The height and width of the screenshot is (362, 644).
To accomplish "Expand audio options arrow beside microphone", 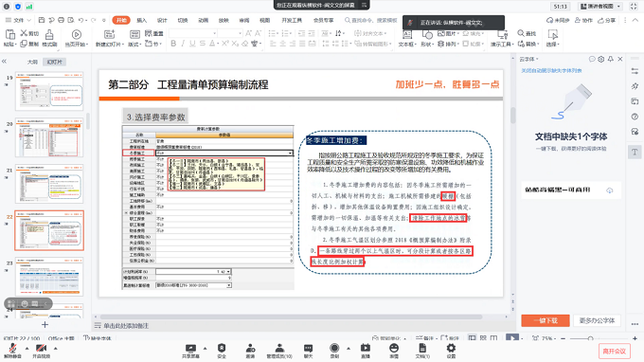I will pyautogui.click(x=27, y=348).
